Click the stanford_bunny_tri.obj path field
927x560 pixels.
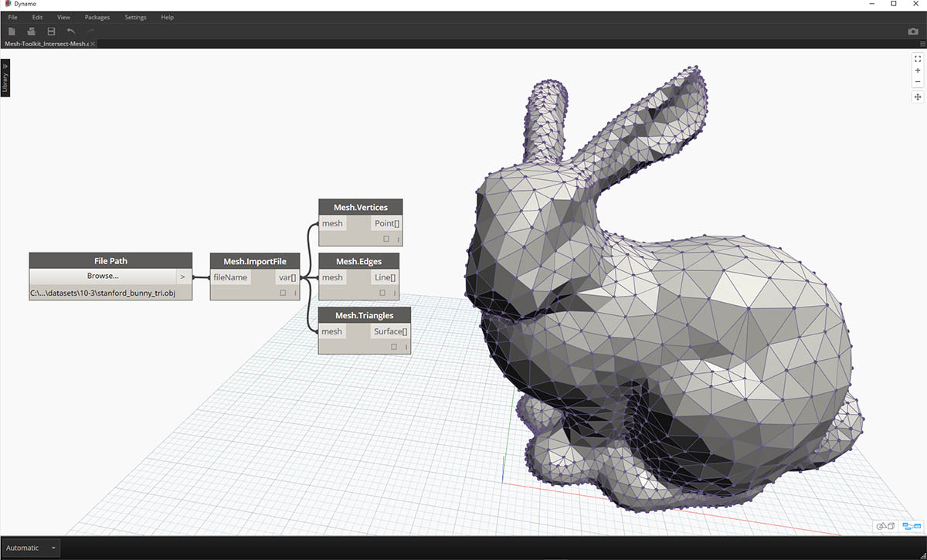click(x=103, y=294)
